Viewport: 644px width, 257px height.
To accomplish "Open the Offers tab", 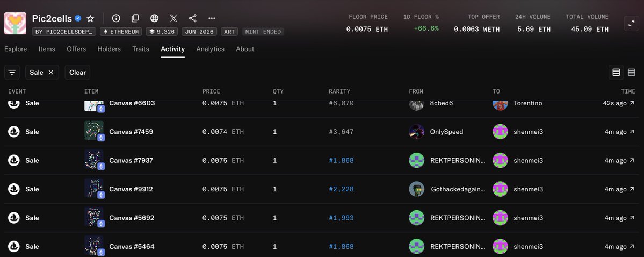I will coord(76,49).
